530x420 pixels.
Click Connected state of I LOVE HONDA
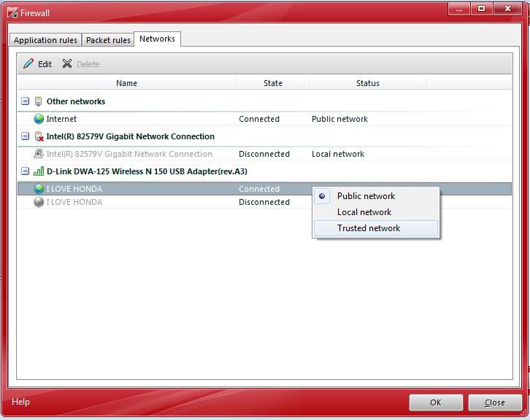(259, 189)
